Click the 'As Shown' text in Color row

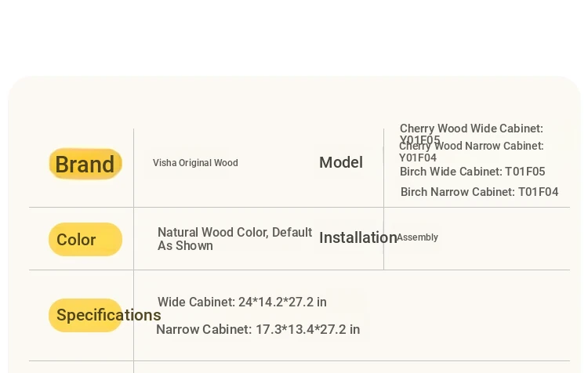185,245
